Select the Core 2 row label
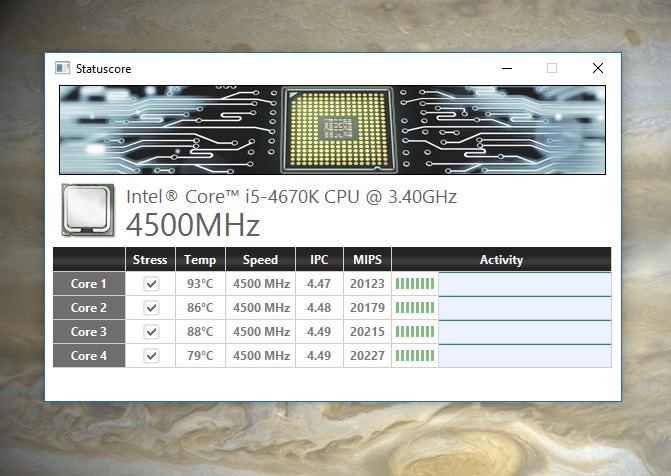The height and width of the screenshot is (476, 671). [89, 308]
